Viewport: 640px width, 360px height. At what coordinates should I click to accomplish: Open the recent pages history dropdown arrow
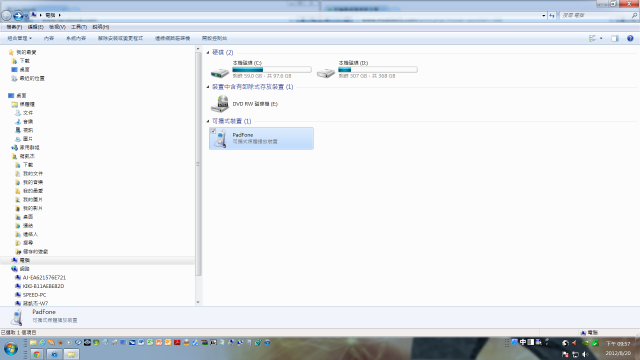pos(26,16)
